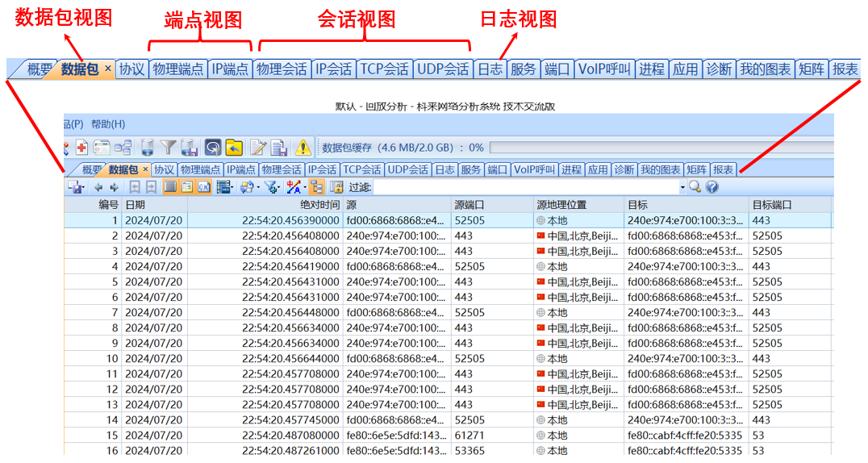
Task: Toggle the hex pane view button
Action: point(204,187)
